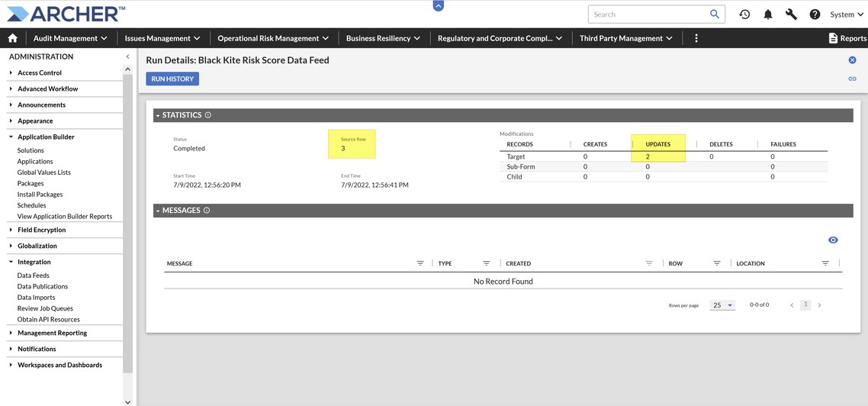Image resolution: width=868 pixels, height=406 pixels.
Task: Open Rows per page dropdown
Action: [x=723, y=305]
